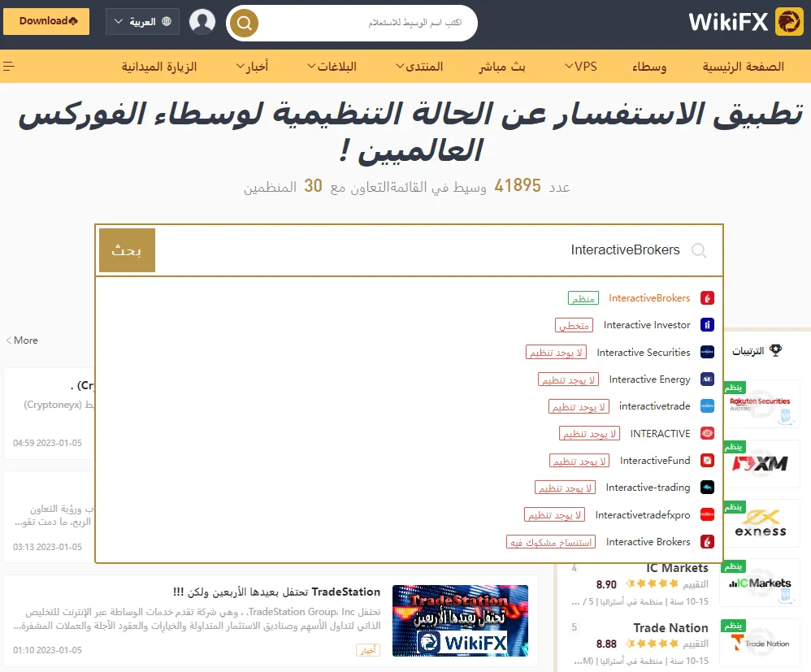Go to الصفحة الرئيسية menu item
The image size is (811, 672).
[x=743, y=66]
